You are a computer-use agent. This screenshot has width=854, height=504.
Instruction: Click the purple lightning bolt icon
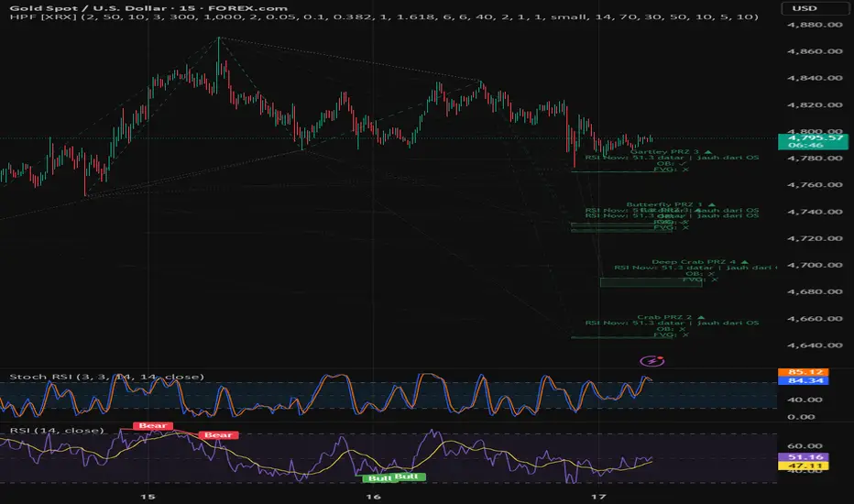[651, 361]
